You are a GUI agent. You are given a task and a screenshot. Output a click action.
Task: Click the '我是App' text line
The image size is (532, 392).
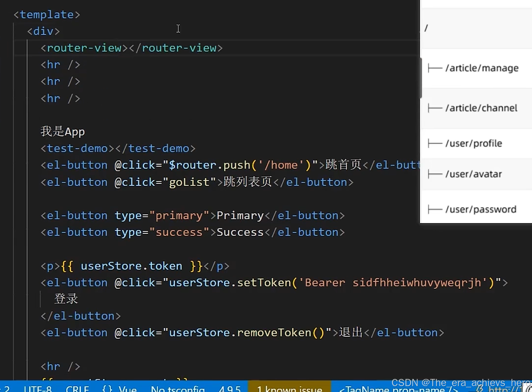pos(63,132)
